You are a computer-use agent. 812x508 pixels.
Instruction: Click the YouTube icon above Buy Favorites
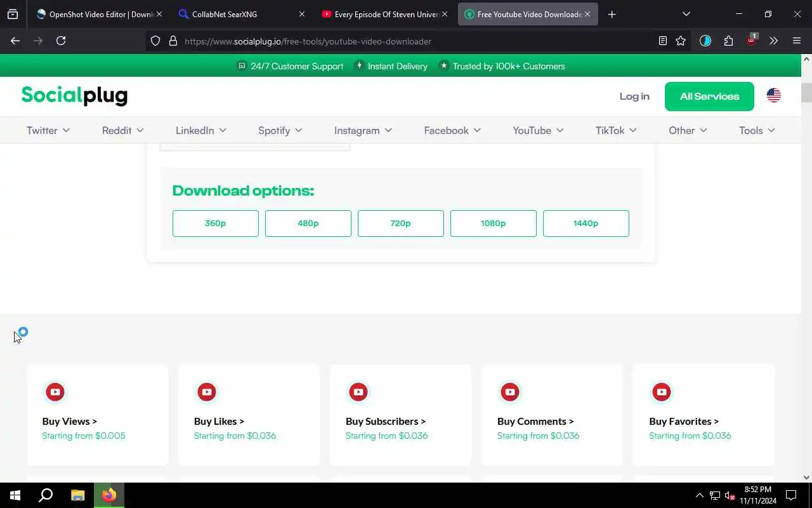coord(662,392)
